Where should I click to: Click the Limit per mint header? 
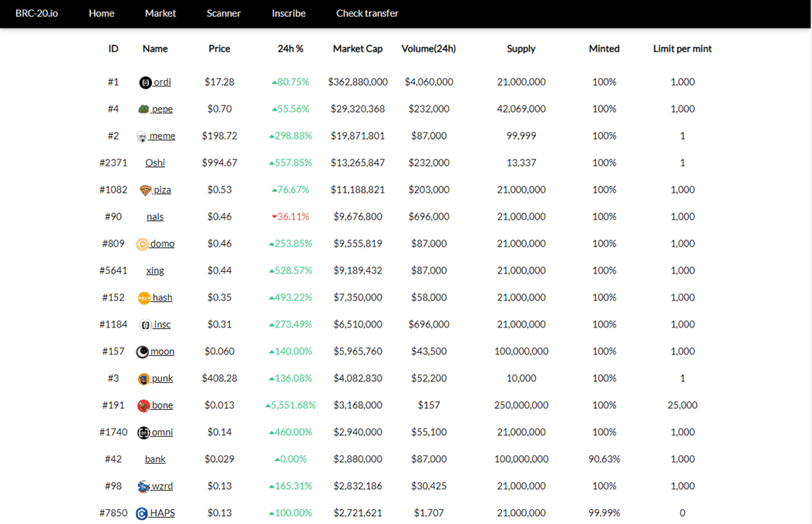tap(683, 48)
